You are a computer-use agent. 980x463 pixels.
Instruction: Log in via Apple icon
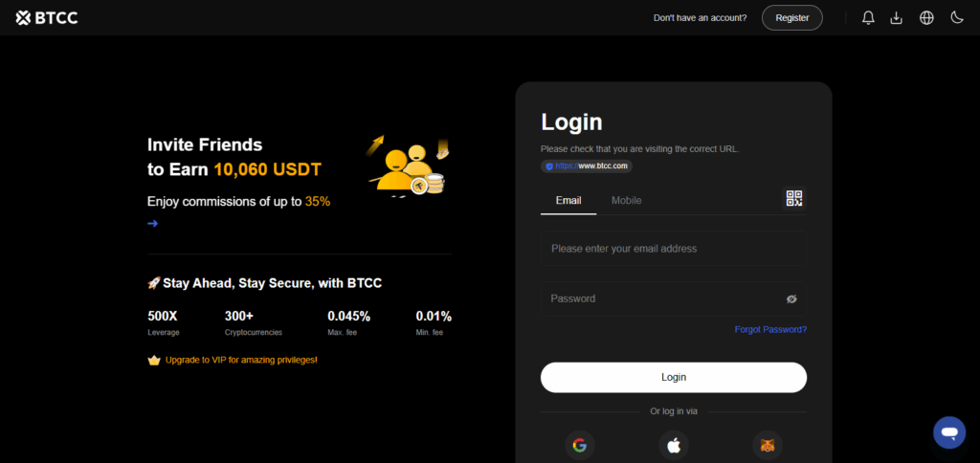pyautogui.click(x=674, y=446)
